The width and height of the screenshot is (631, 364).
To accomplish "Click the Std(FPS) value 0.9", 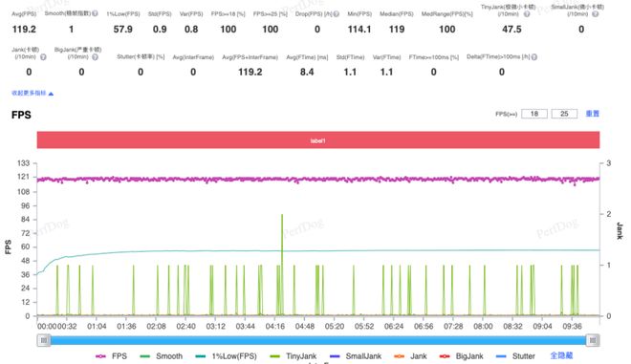I will point(160,30).
